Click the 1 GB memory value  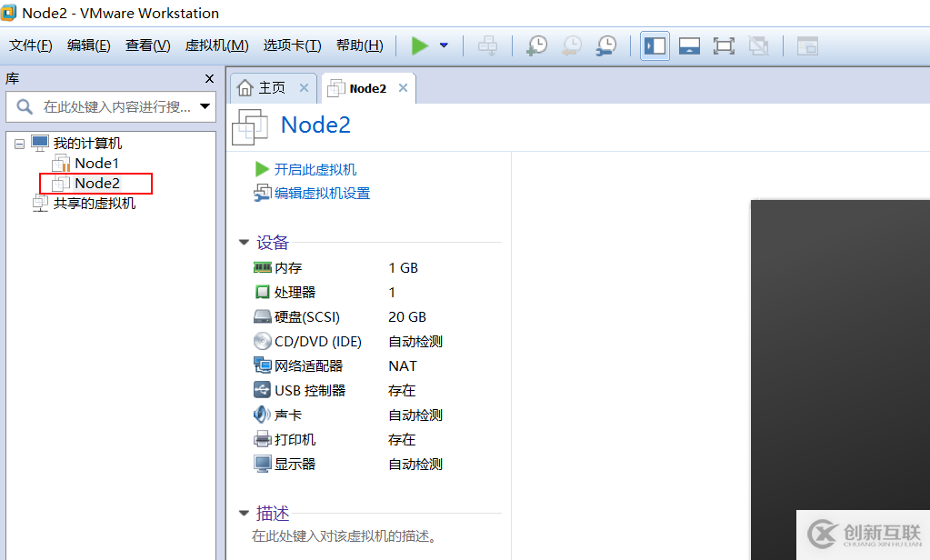[404, 268]
